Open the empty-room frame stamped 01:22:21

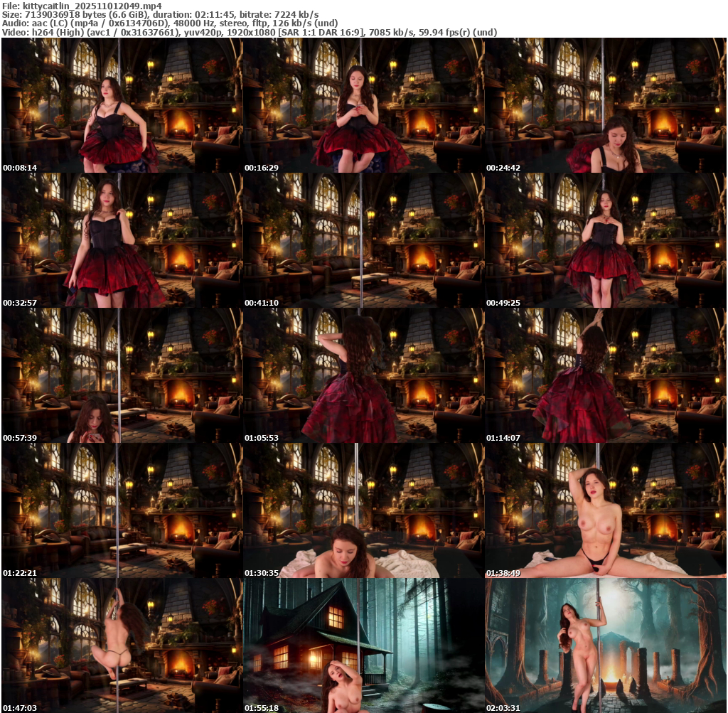(x=122, y=510)
